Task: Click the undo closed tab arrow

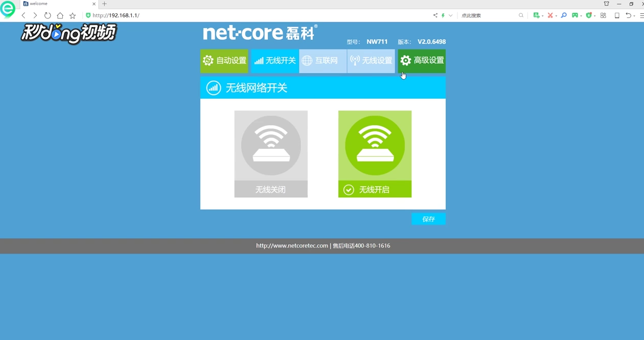Action: tap(629, 15)
